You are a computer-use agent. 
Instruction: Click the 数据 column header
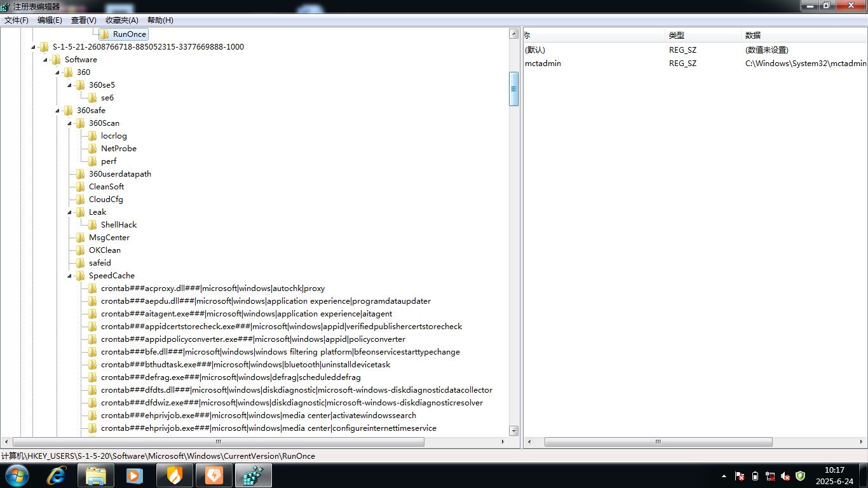(753, 36)
